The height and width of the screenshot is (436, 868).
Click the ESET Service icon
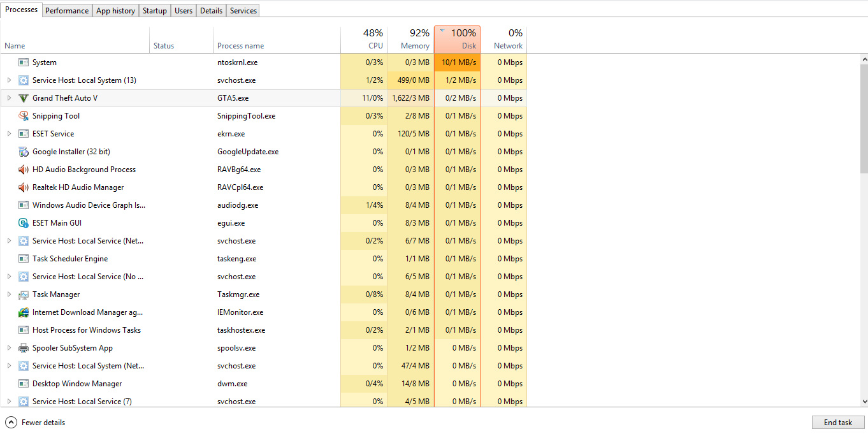coord(24,134)
